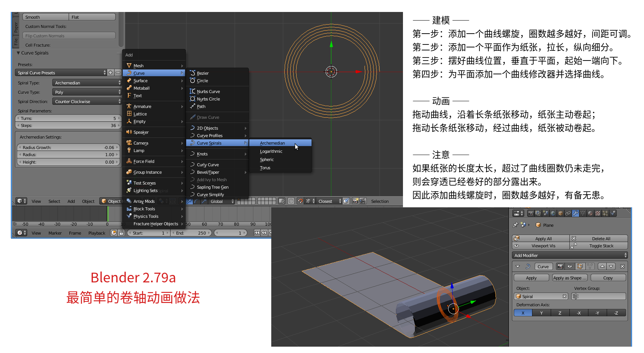Toggle the snap magnet in 3D view
Screen dimensions: 644x353
(x=300, y=201)
